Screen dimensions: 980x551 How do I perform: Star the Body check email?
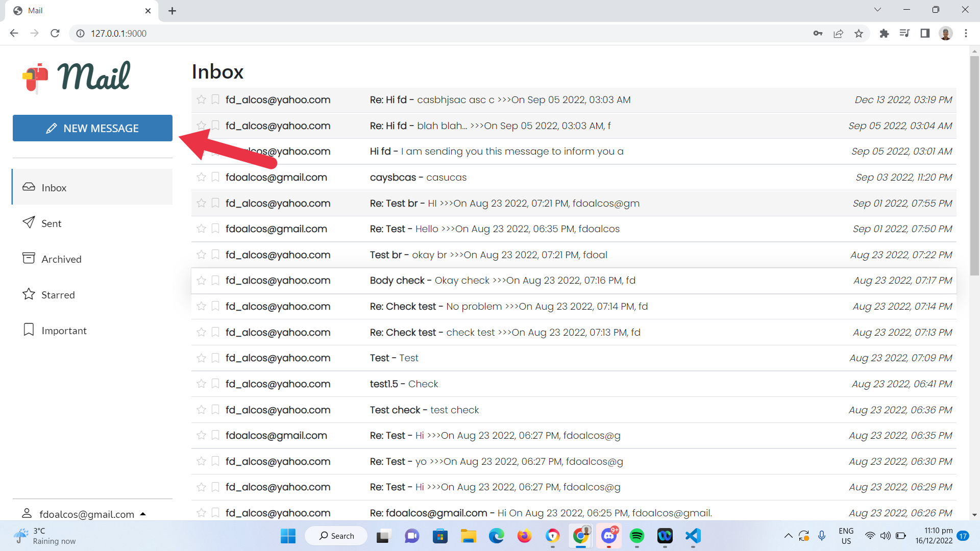click(x=201, y=281)
